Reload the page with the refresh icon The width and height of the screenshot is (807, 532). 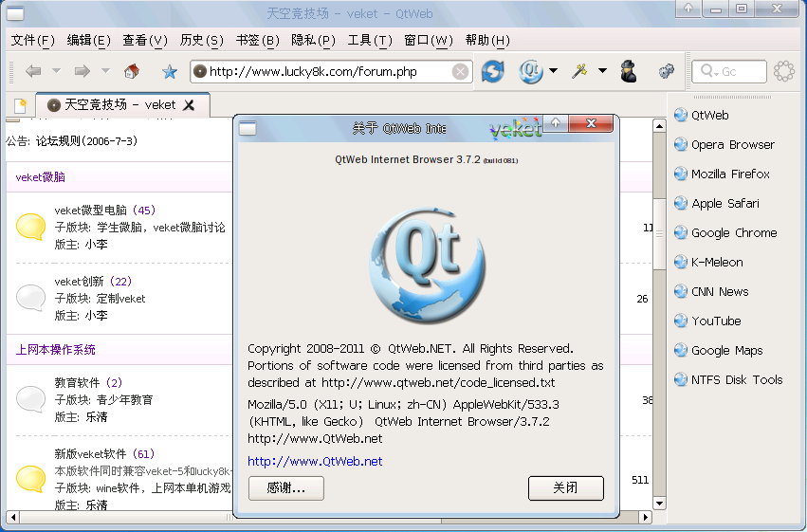click(x=492, y=71)
